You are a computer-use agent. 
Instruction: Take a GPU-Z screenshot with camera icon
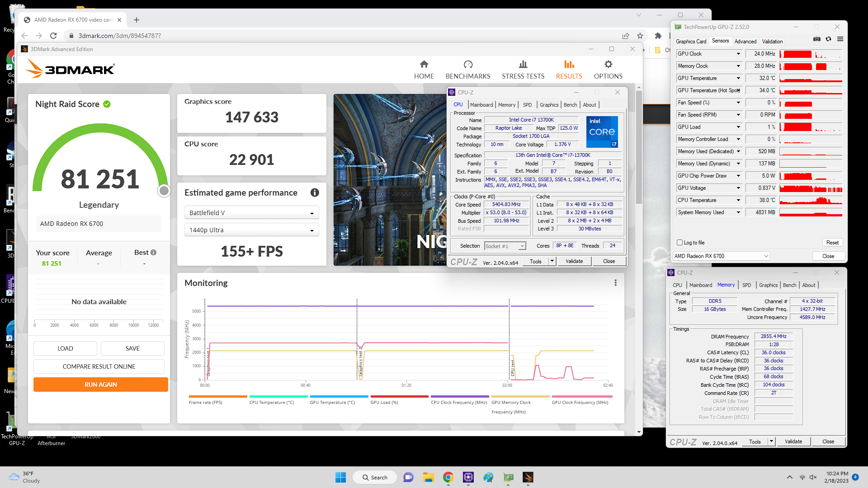pos(816,39)
